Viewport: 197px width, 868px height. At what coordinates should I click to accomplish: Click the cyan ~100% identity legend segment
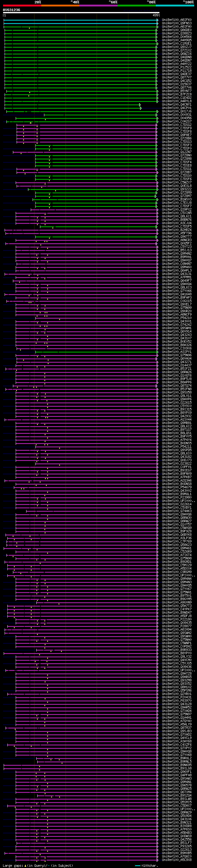[175, 6]
